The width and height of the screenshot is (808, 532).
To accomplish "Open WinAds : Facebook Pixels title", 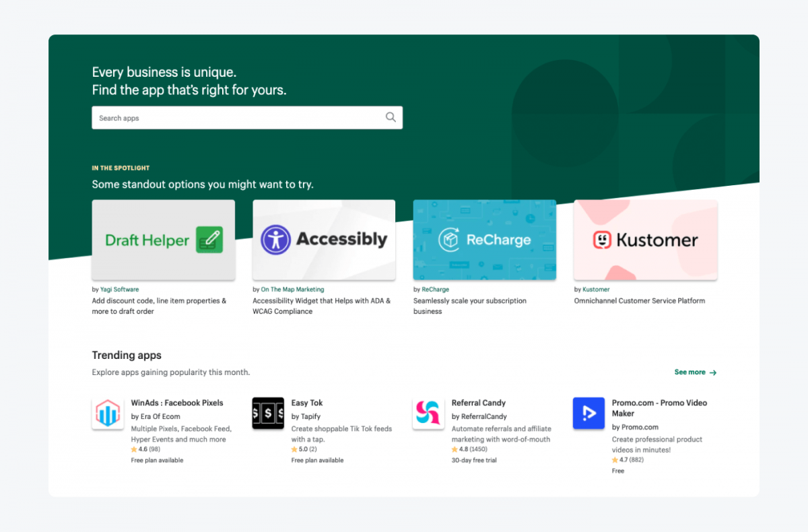I will 177,403.
